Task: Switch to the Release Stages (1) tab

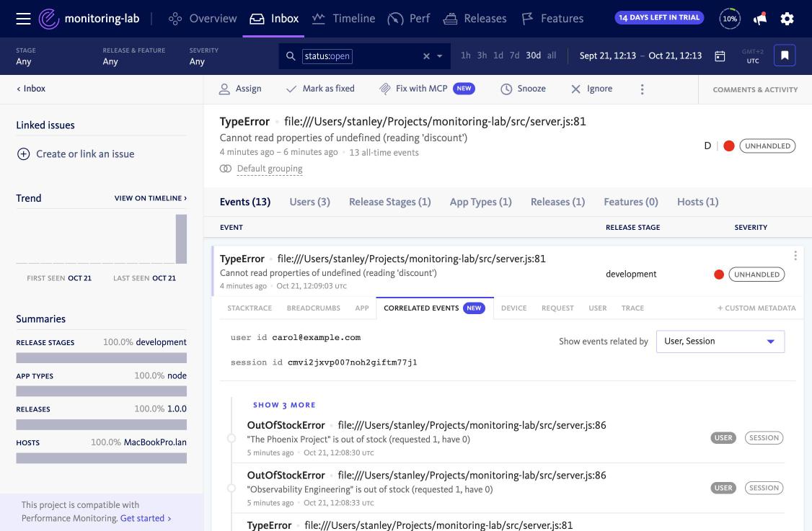Action: coord(390,202)
